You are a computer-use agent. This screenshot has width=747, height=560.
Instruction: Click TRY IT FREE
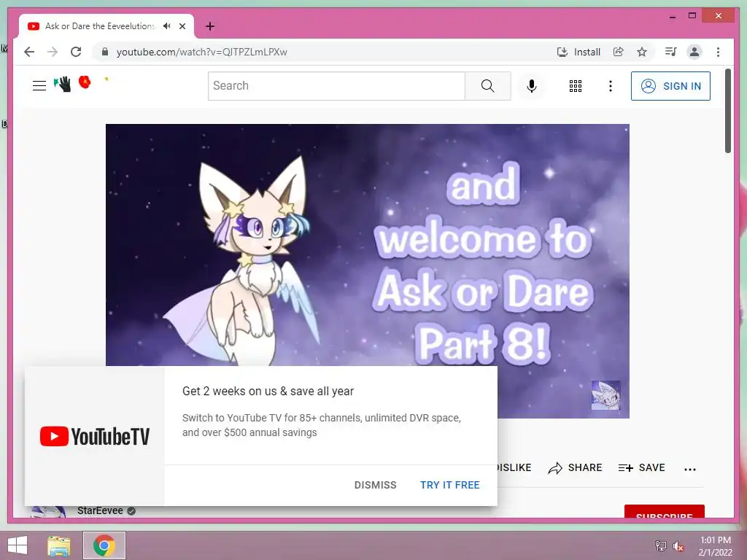click(449, 485)
